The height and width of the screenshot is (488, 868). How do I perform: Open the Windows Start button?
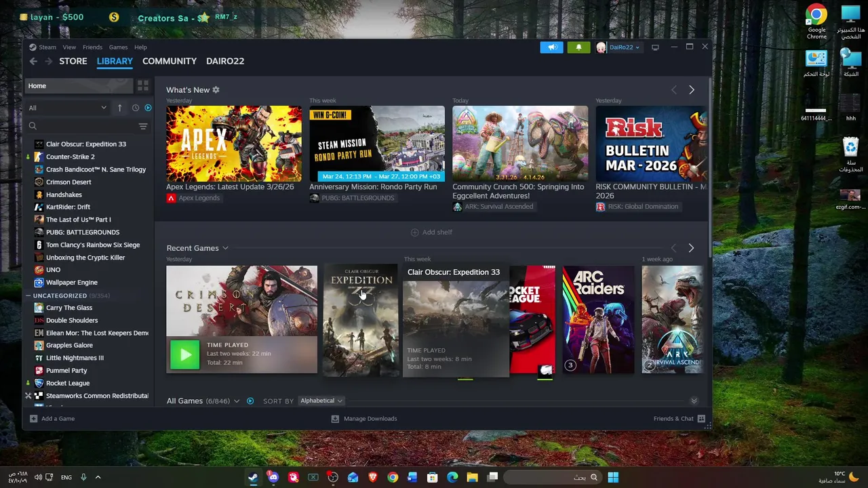pos(613,477)
